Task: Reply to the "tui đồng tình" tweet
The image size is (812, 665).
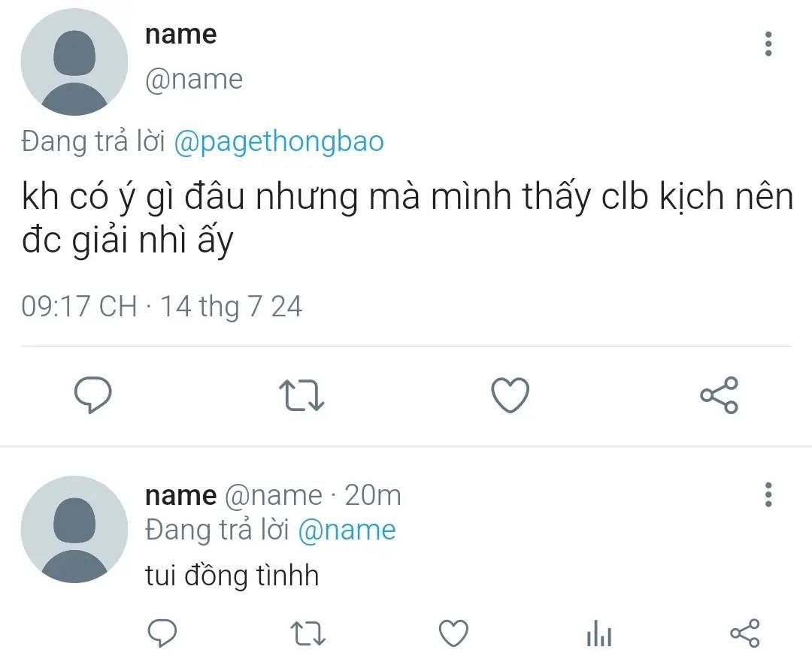Action: (x=161, y=634)
